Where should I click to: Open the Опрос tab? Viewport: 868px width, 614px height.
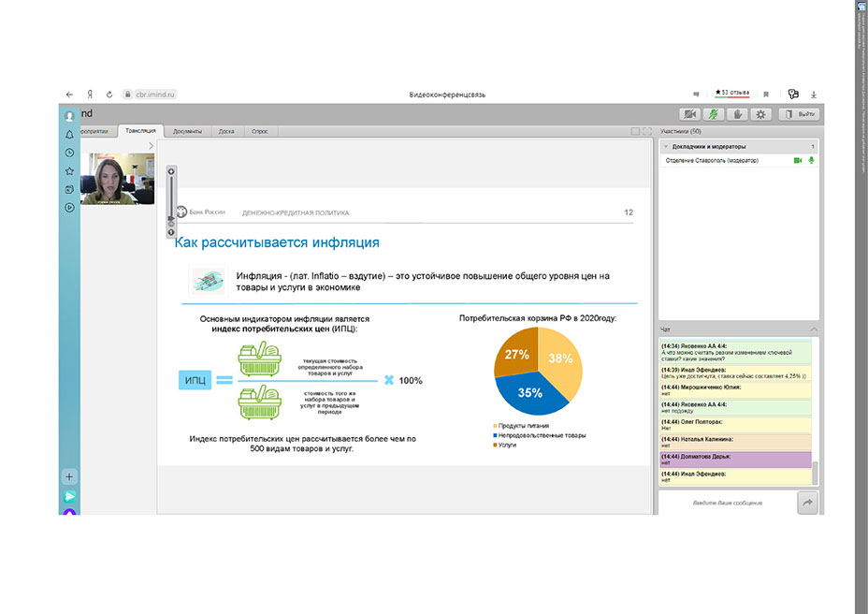[259, 131]
